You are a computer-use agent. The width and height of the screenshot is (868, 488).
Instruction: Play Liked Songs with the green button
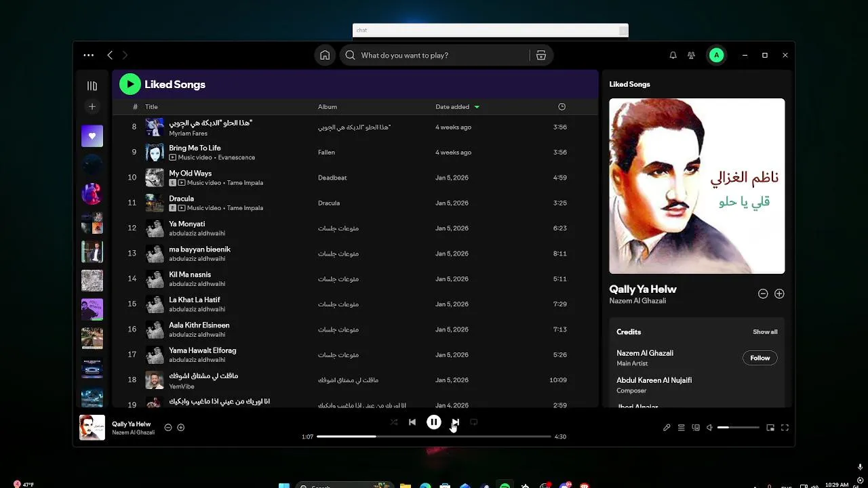click(130, 84)
